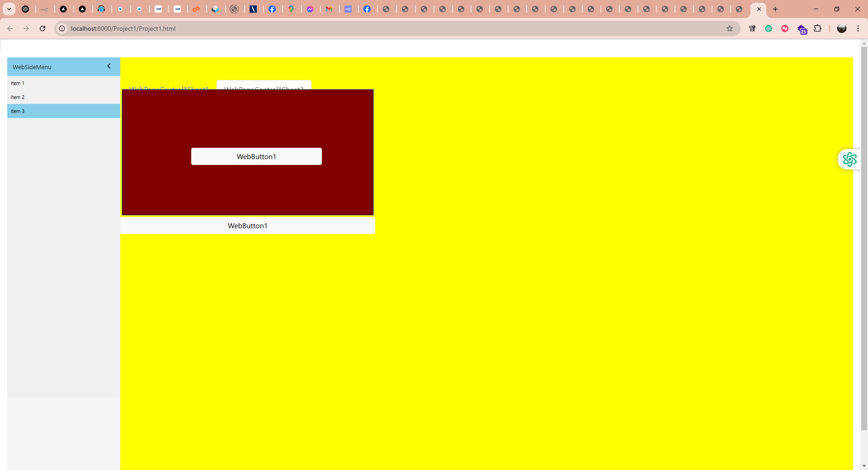
Task: Collapse the WebSideMenu with the chevron
Action: point(109,66)
